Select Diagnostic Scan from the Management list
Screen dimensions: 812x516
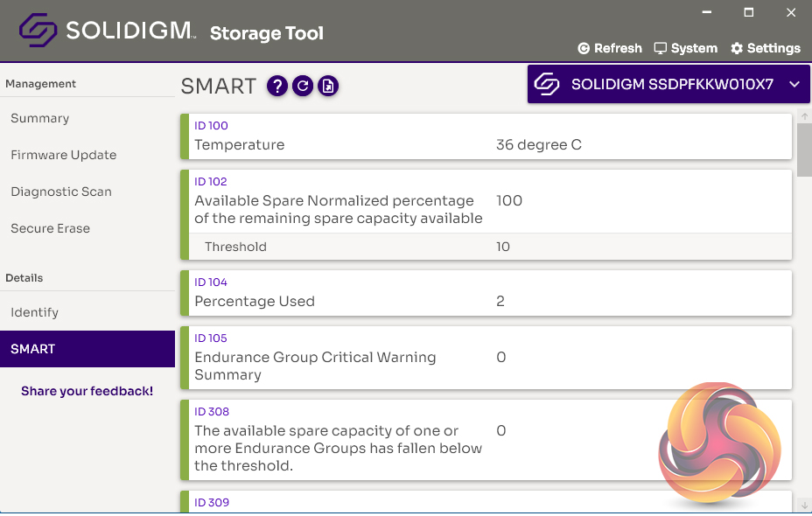[x=61, y=192]
